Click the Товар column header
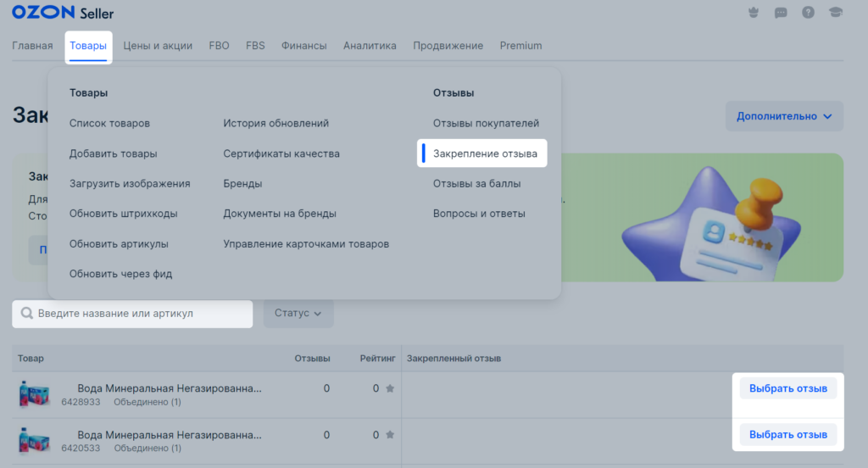Viewport: 868px width, 468px height. pos(31,359)
